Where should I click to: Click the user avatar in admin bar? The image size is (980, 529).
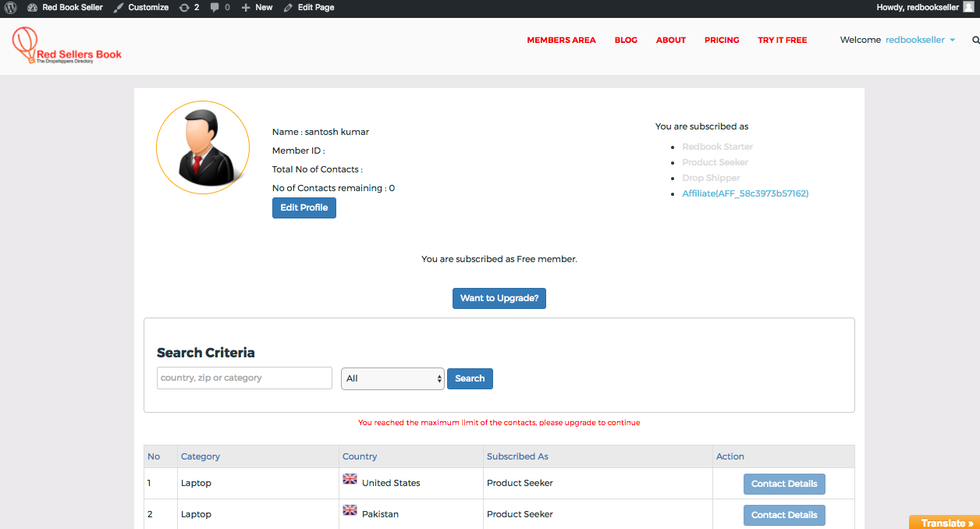(968, 7)
